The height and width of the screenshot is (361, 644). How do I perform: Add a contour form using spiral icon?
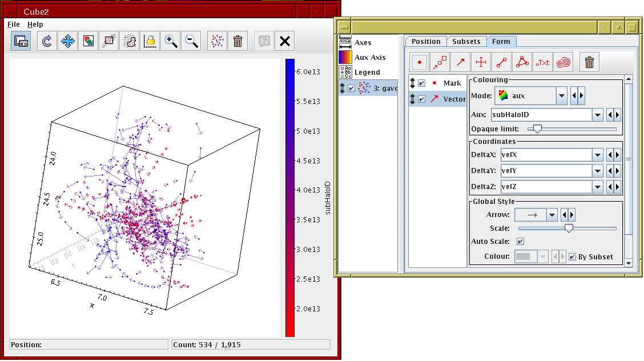coord(564,62)
